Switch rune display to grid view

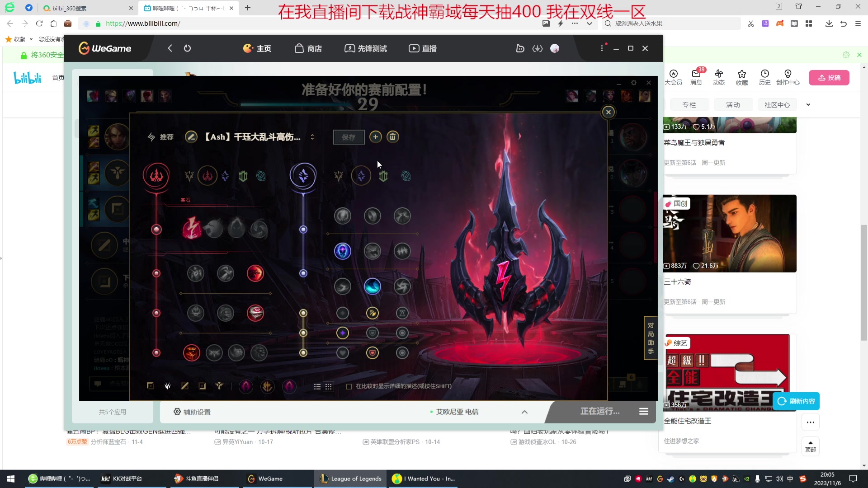click(x=329, y=386)
